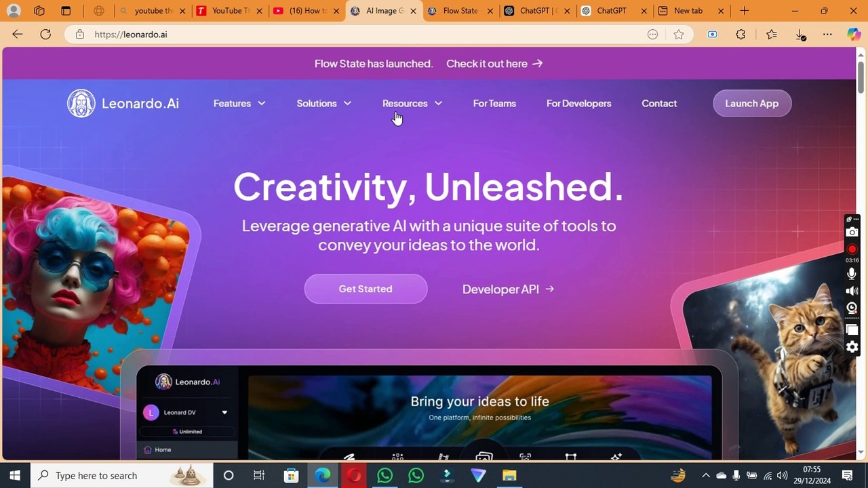Open File Explorer from the taskbar

point(509,476)
